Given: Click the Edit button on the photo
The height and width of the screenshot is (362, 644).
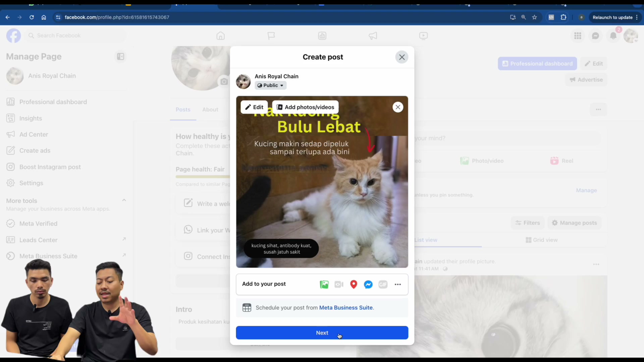Looking at the screenshot, I should (254, 107).
